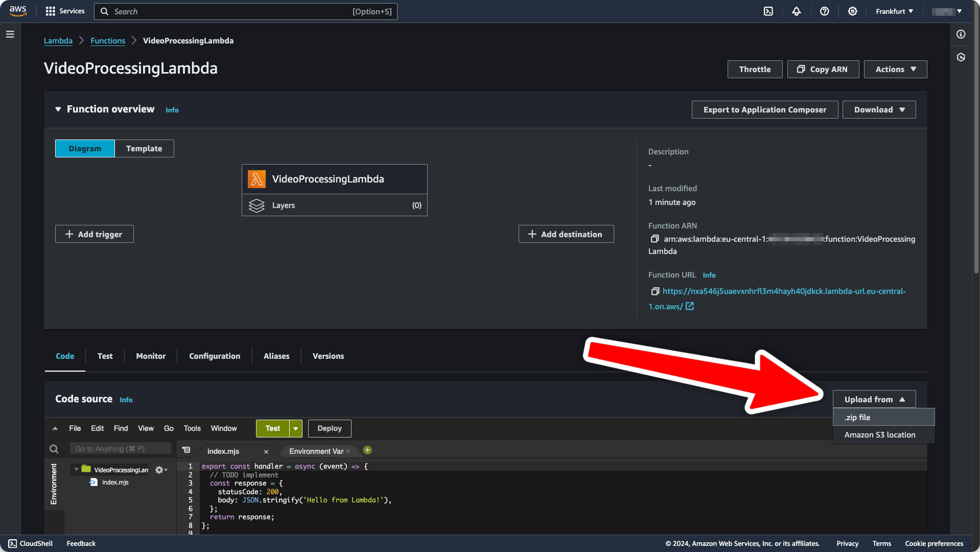Image resolution: width=980 pixels, height=552 pixels.
Task: Open the Test button dropdown arrow
Action: pos(296,429)
